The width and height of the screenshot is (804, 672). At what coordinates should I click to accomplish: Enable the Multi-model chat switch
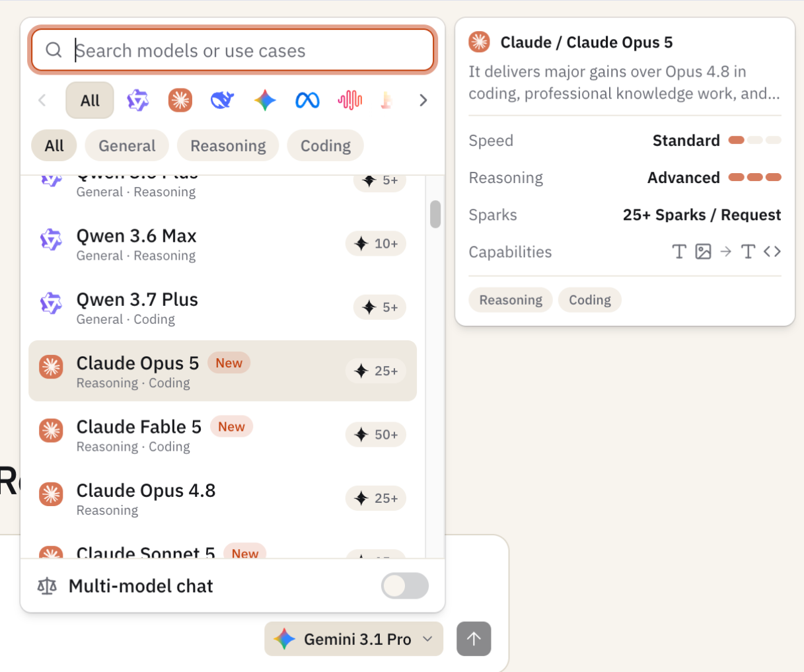click(405, 586)
